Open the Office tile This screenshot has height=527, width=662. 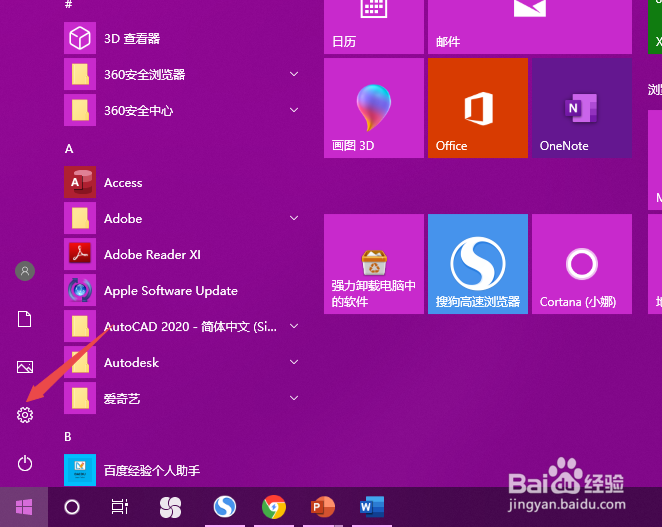(478, 108)
